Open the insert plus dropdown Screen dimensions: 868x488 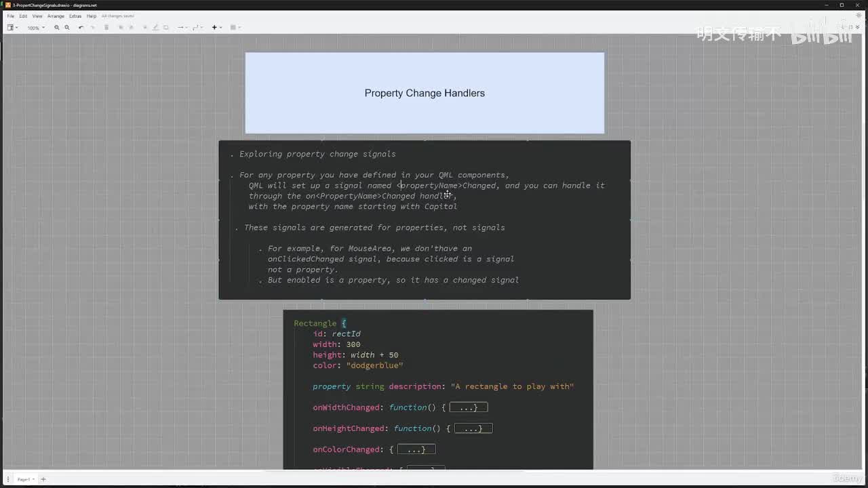click(x=216, y=28)
